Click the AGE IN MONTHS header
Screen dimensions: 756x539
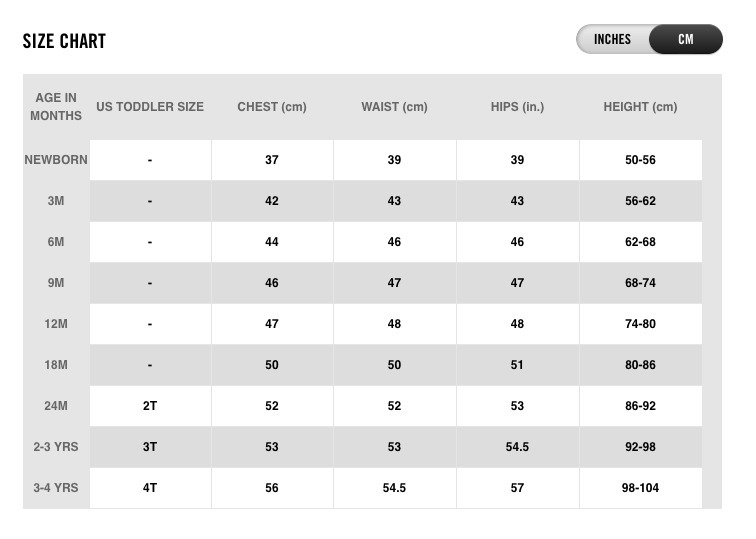click(56, 107)
